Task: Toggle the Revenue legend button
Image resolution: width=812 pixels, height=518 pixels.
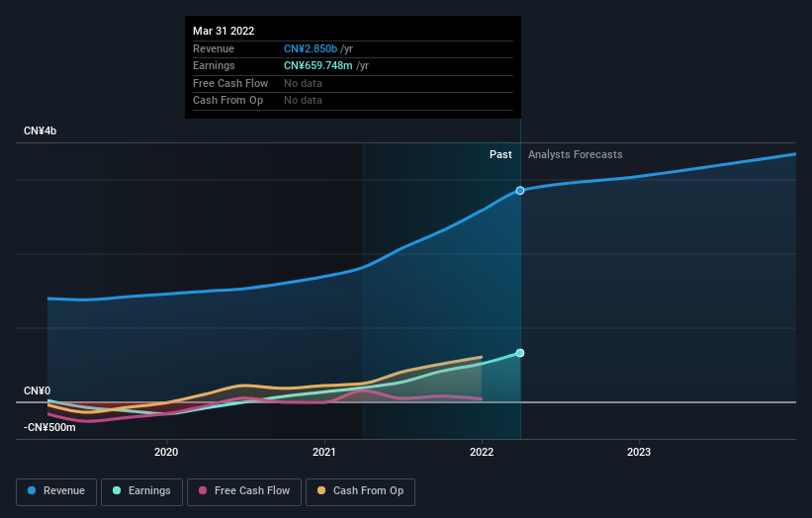Action: tap(56, 491)
